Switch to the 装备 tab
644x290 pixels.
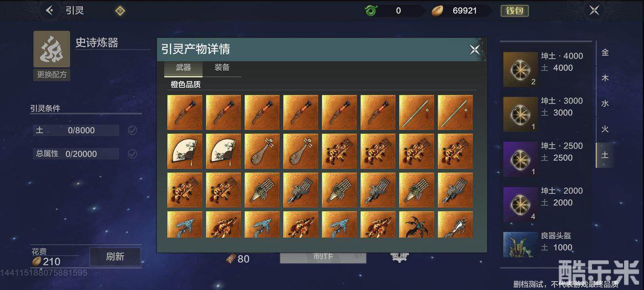tap(222, 68)
